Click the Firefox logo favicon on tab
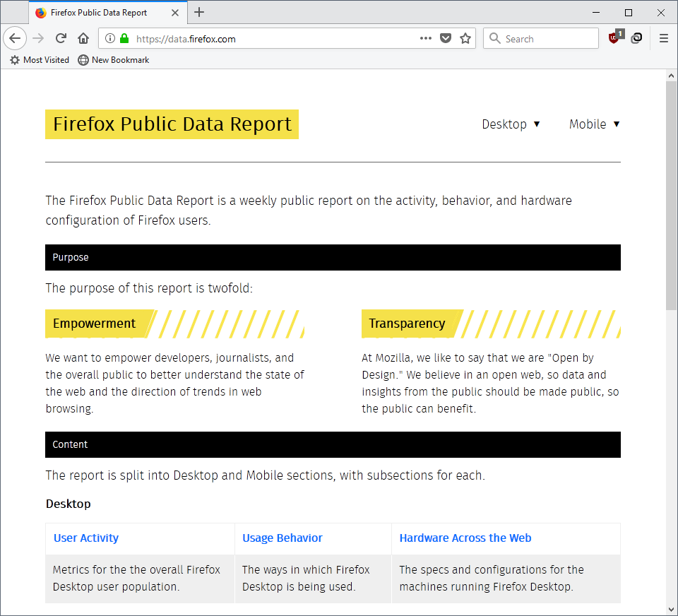This screenshot has height=616, width=678. tap(41, 13)
